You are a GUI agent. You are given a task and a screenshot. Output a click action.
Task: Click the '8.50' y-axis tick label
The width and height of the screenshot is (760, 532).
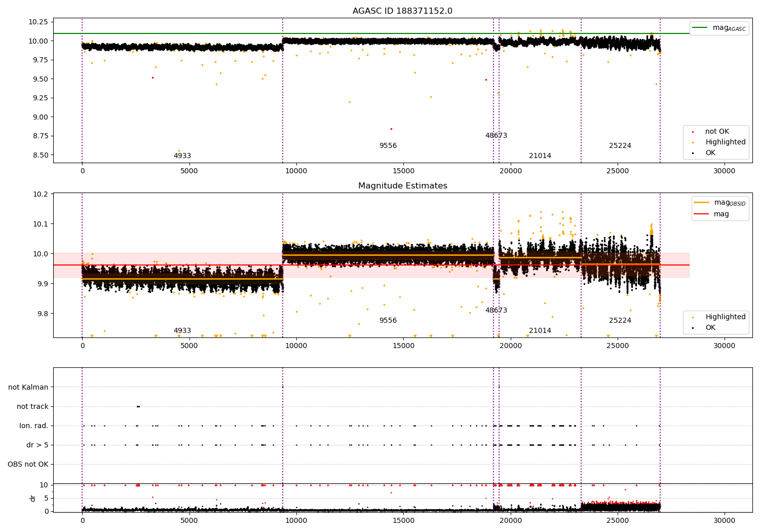click(x=40, y=155)
